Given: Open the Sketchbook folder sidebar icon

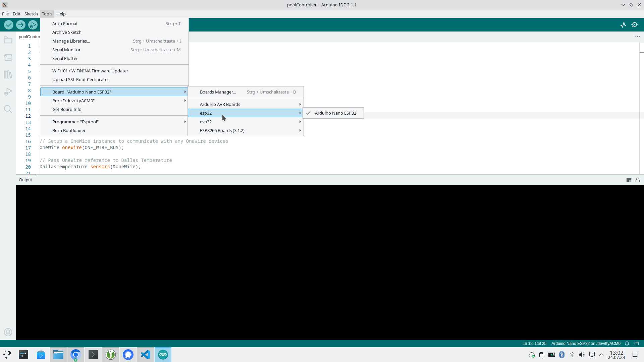Looking at the screenshot, I should (x=8, y=40).
